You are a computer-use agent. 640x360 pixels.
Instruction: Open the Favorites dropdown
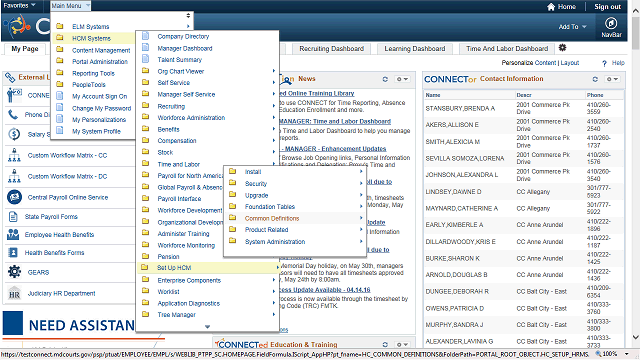pos(20,5)
